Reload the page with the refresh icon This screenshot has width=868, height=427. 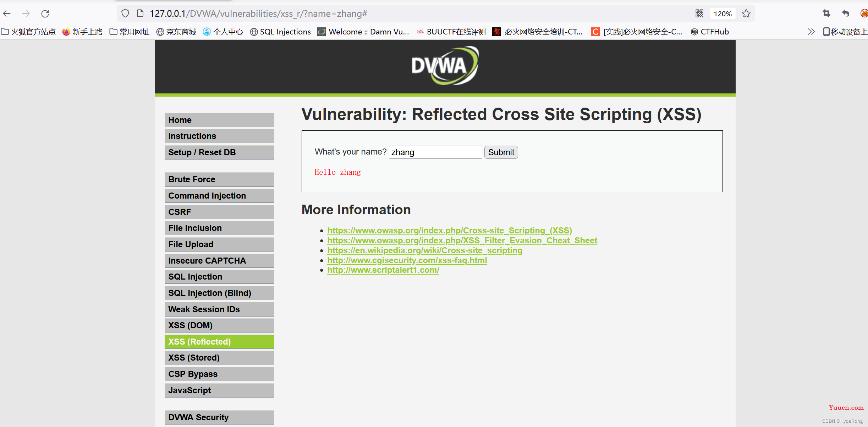[x=45, y=13]
